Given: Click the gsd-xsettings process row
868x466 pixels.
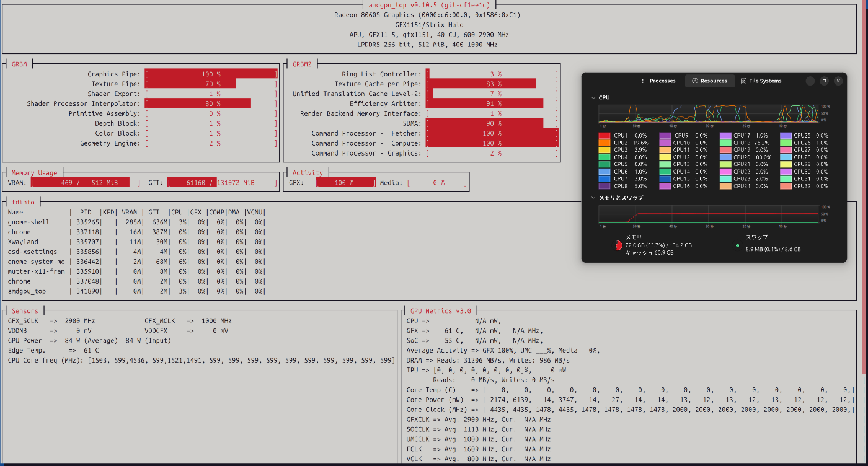Looking at the screenshot, I should pyautogui.click(x=136, y=252).
